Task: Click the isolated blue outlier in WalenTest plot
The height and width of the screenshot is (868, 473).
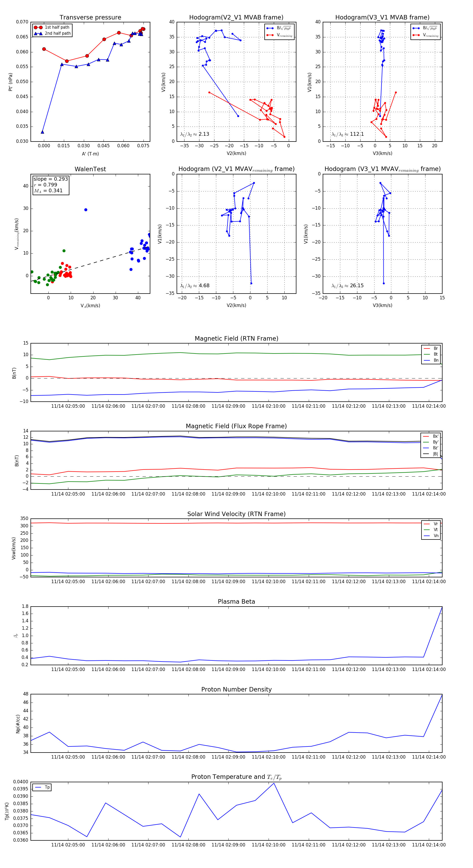Action: [x=86, y=210]
